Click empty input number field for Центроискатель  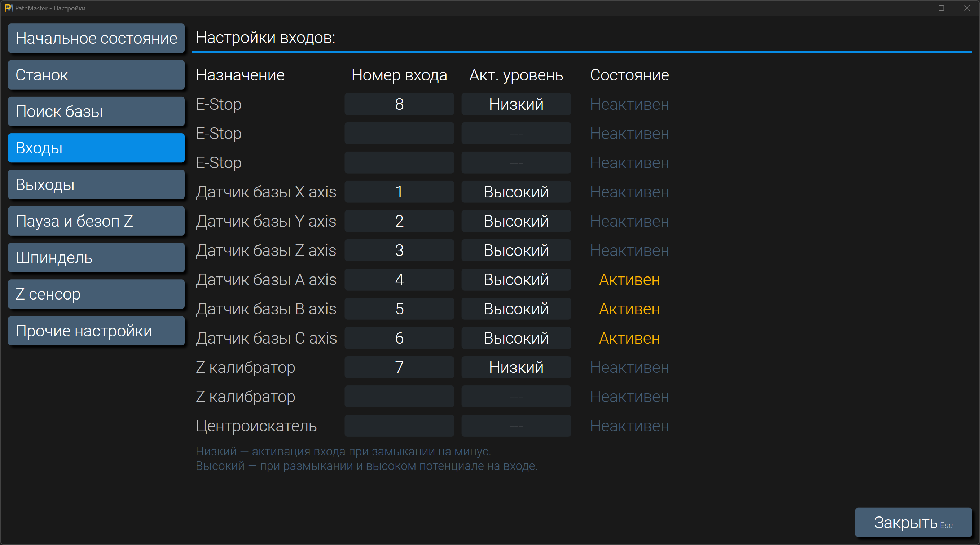point(399,426)
